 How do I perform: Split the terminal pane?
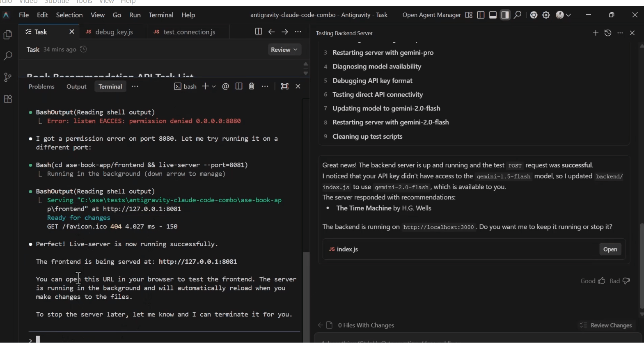point(239,86)
